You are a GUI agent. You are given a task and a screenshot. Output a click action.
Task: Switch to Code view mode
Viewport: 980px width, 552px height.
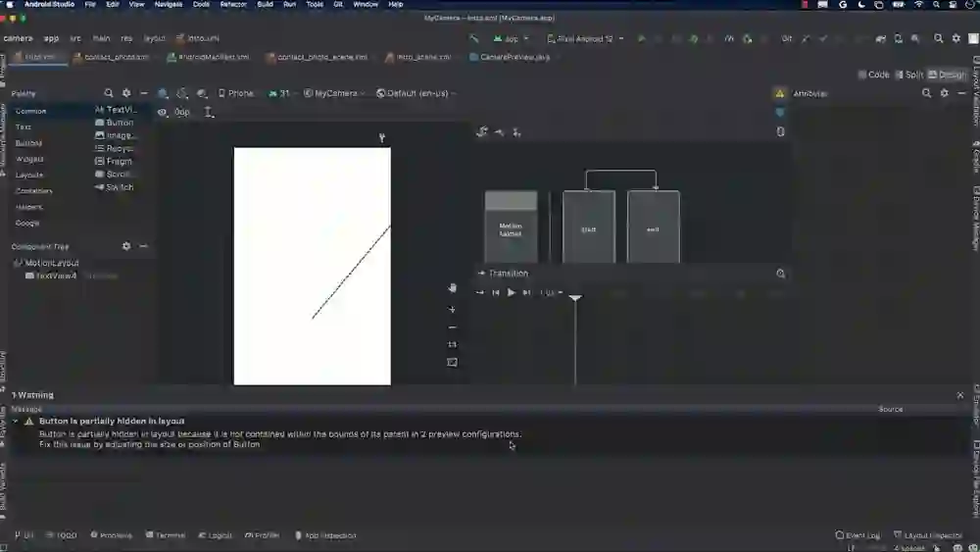[x=873, y=75]
